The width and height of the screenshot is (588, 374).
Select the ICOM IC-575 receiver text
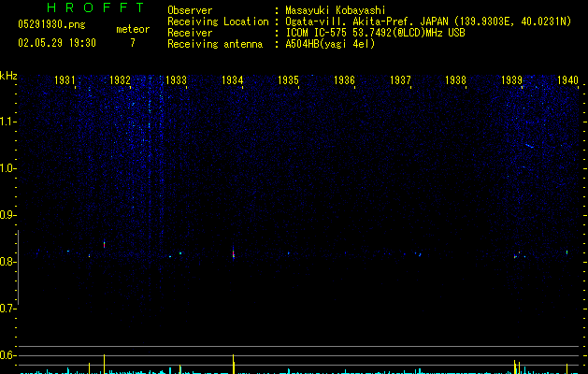(x=375, y=33)
